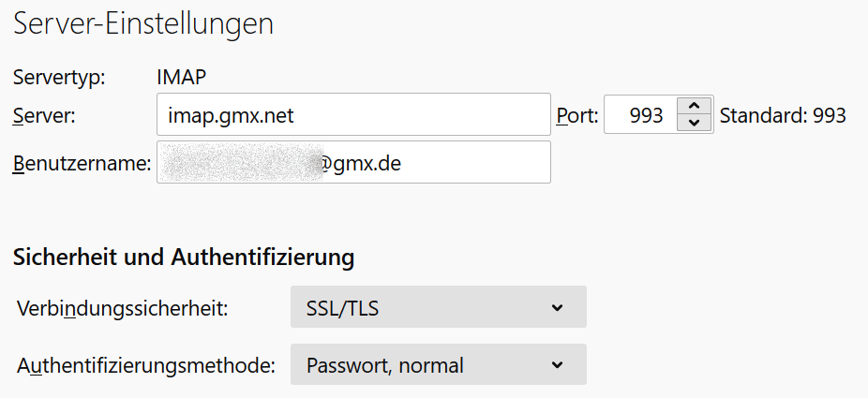868x398 pixels.
Task: Focus the Server field containing imap.gmx.net
Action: coord(353,114)
